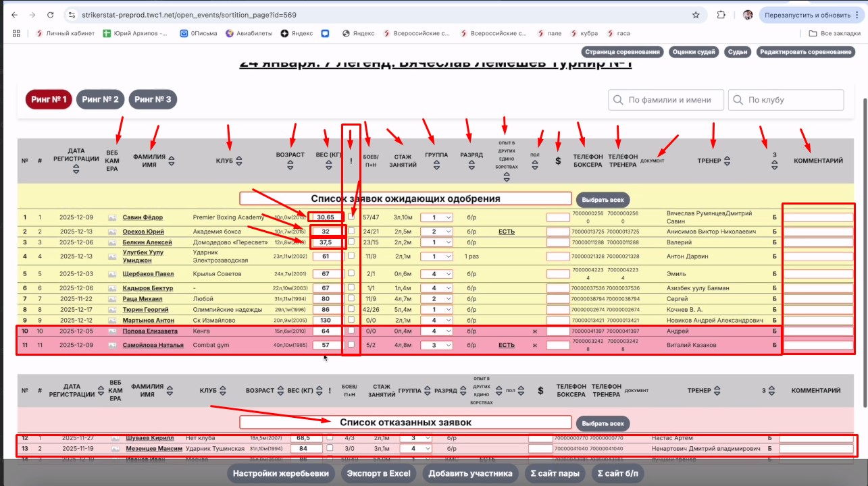
Task: Switch to the Ринг № 2 tab
Action: (x=100, y=100)
